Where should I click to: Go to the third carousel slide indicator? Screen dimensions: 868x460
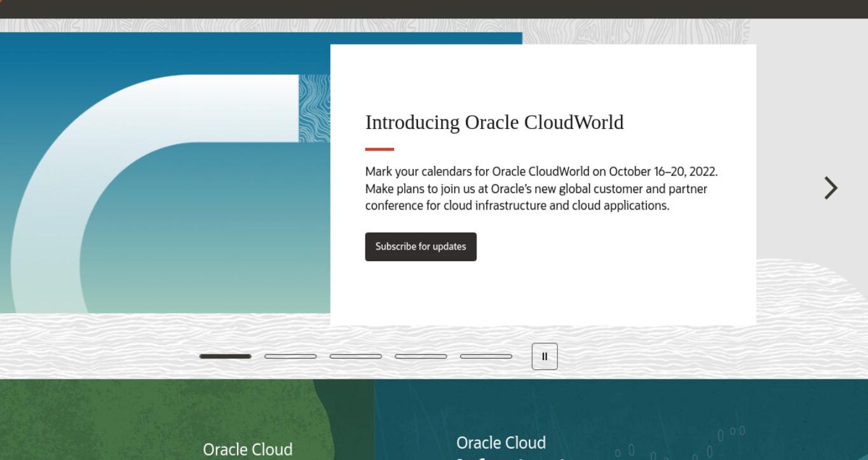pyautogui.click(x=356, y=356)
